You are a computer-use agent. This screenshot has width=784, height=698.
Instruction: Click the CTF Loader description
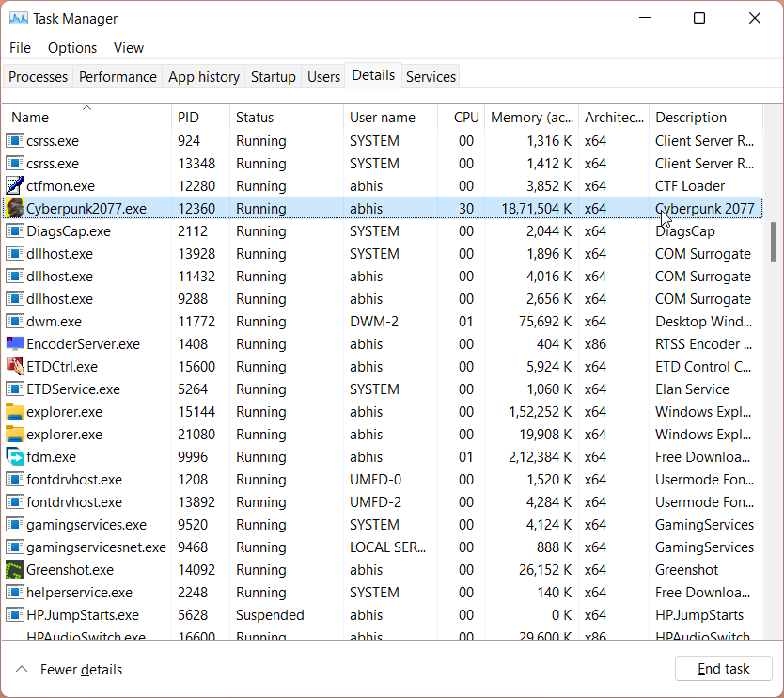689,186
